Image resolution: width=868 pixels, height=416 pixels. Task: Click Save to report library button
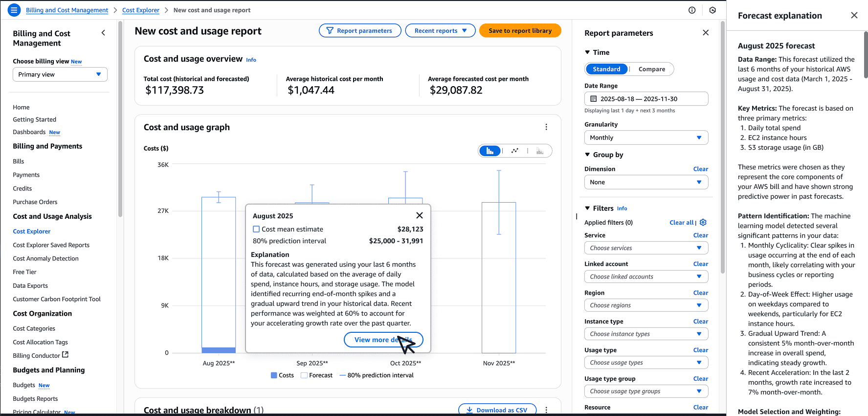click(x=520, y=30)
